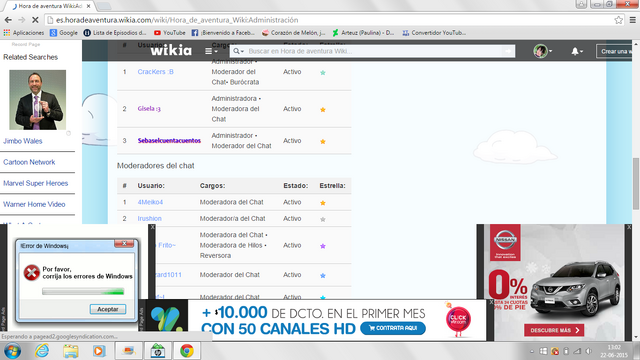Open Sebaselcuentacuentos user profile
Image resolution: width=640 pixels, height=360 pixels.
pyautogui.click(x=169, y=140)
